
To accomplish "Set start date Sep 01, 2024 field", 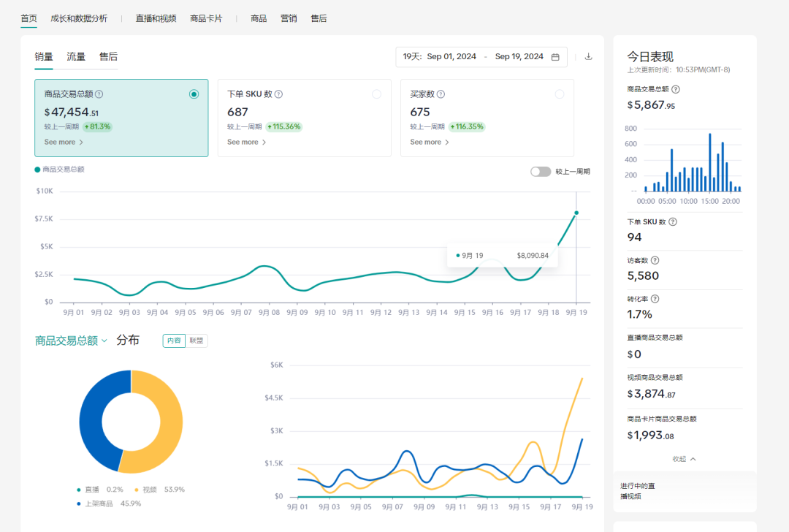I will 451,57.
